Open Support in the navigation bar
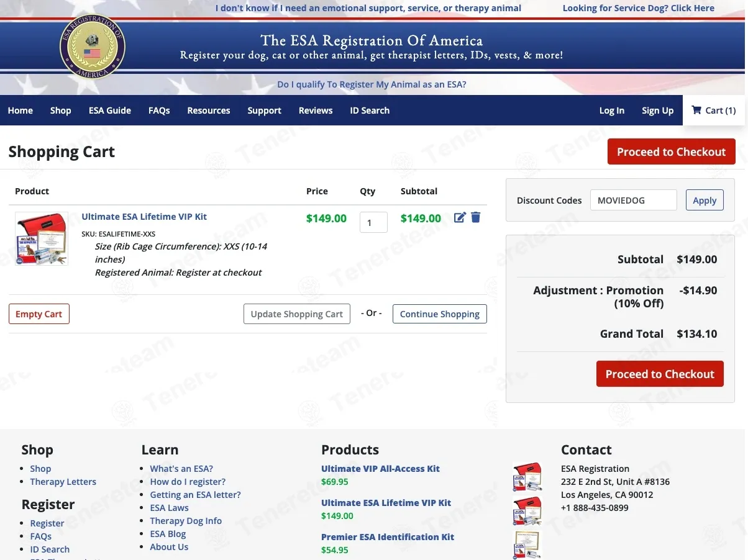Screen dimensions: 748x560 265,111
